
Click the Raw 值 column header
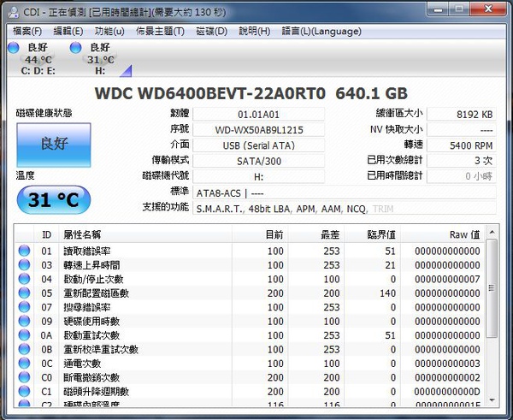pyautogui.click(x=443, y=234)
